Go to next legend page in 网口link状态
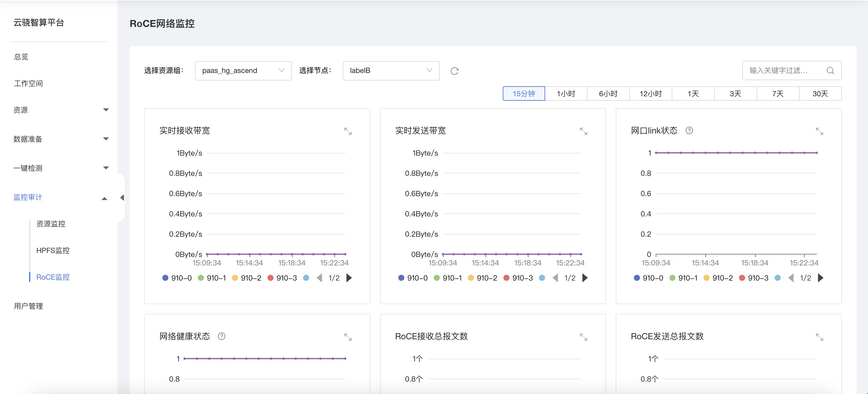The height and width of the screenshot is (394, 868). point(820,278)
